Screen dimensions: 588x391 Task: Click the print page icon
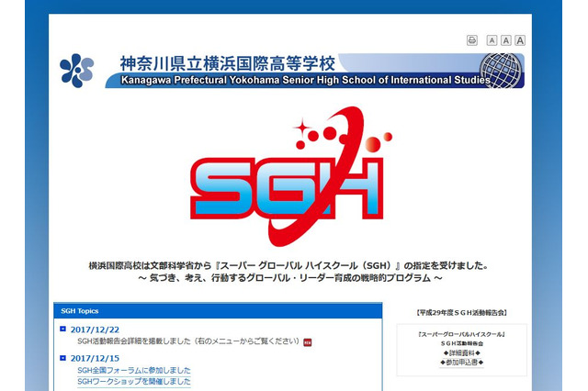coord(471,40)
